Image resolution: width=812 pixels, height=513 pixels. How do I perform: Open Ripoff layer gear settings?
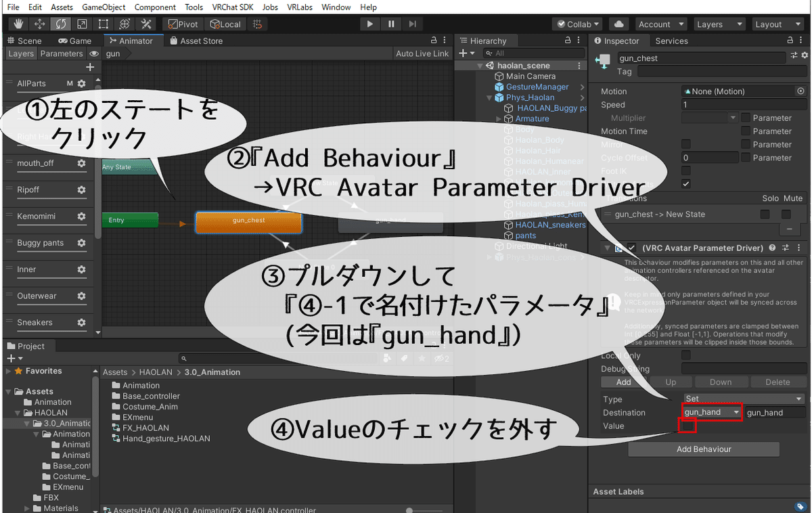point(81,190)
